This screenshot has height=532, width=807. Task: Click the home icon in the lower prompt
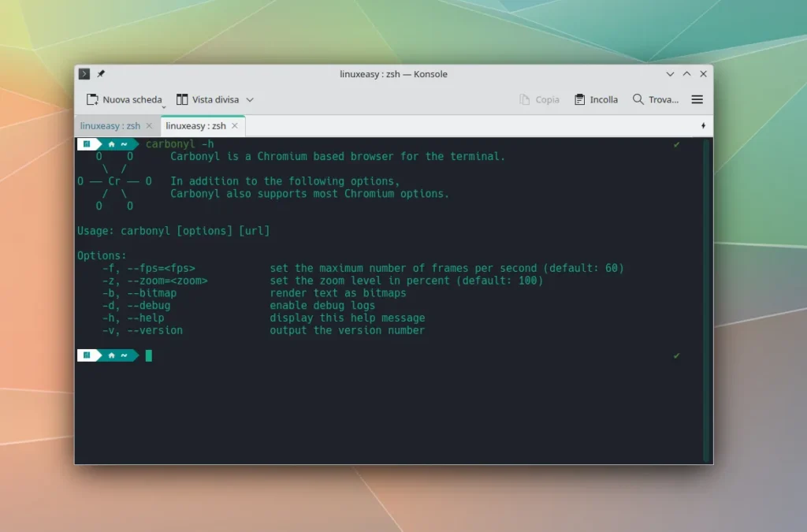tap(112, 355)
